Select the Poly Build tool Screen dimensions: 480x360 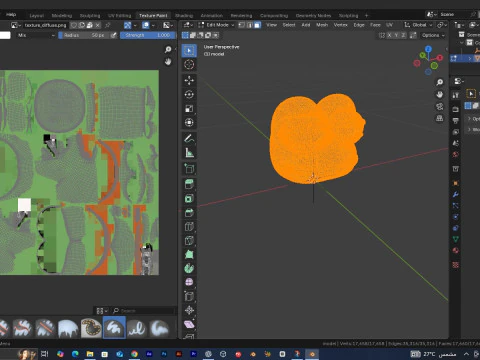189,255
